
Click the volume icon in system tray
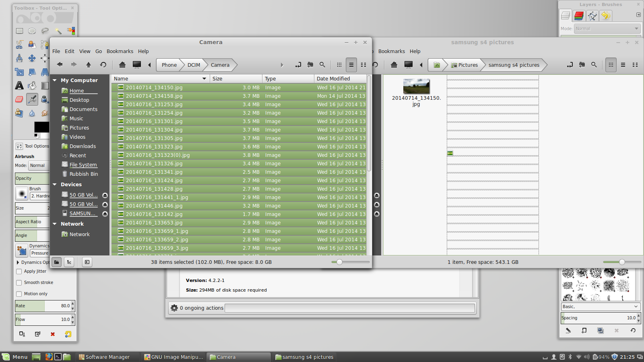click(x=587, y=357)
